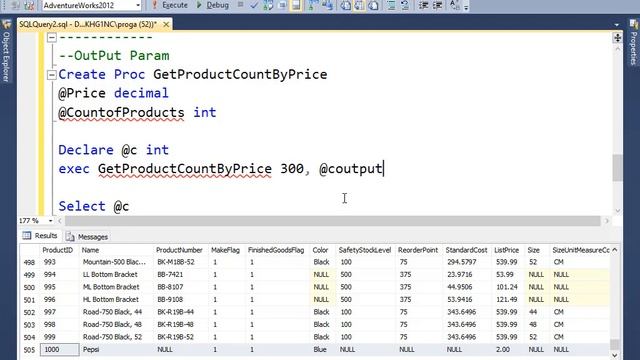Viewport: 640px width, 360px height.
Task: Click the StandardCost column header
Action: [x=467, y=250]
